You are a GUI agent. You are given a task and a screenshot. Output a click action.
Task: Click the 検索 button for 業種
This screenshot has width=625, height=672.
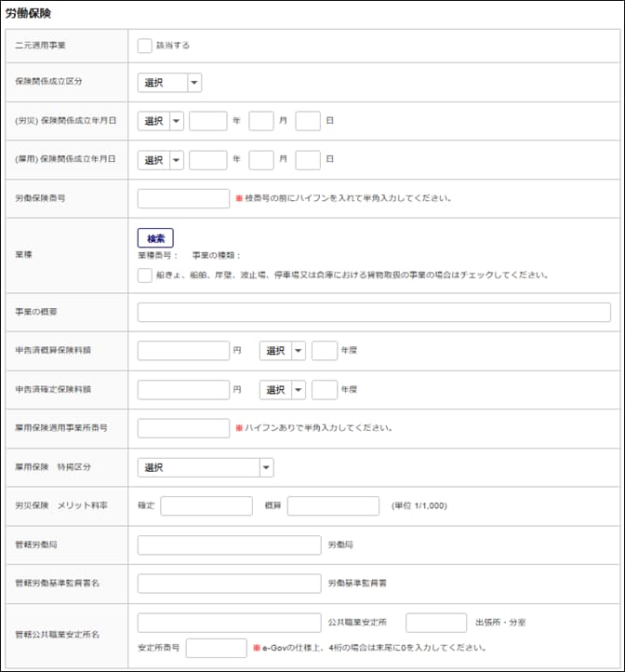[155, 237]
